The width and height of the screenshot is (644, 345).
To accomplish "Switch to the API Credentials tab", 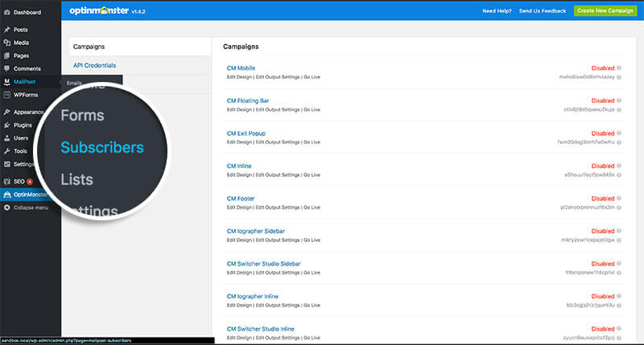I will 94,65.
